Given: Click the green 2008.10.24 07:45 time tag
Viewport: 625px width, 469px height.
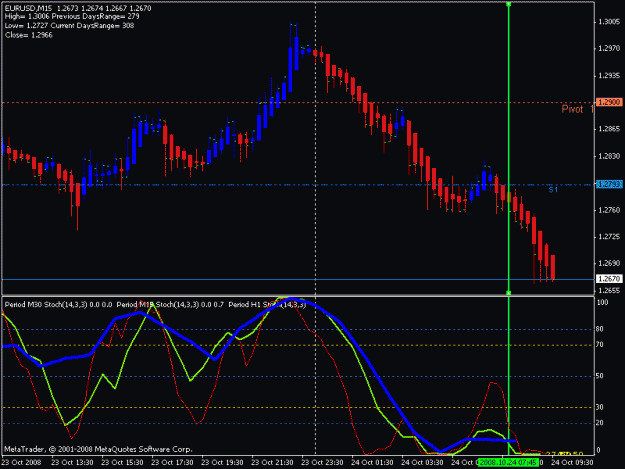Looking at the screenshot, I should (x=509, y=462).
